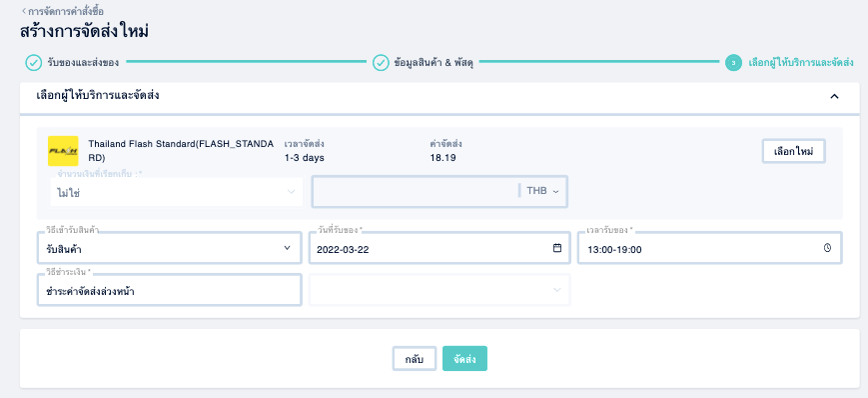The image size is (868, 398).
Task: Click the completed step one checkmark circle
Action: (x=34, y=63)
